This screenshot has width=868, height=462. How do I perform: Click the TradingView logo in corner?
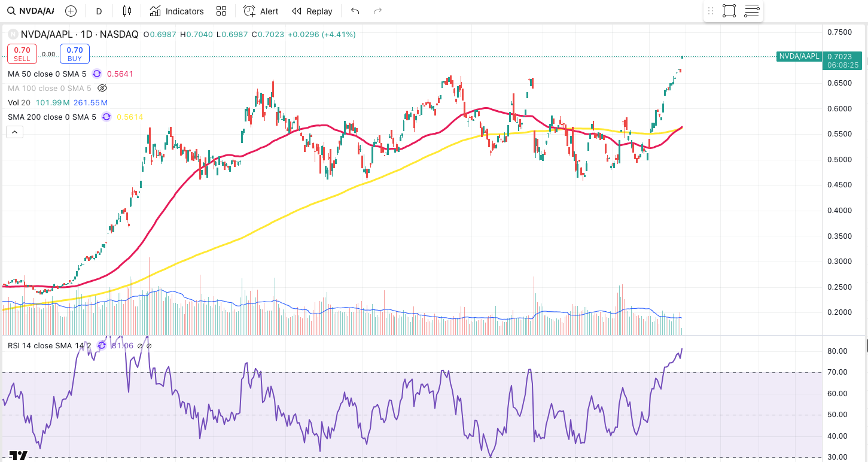(x=19, y=455)
